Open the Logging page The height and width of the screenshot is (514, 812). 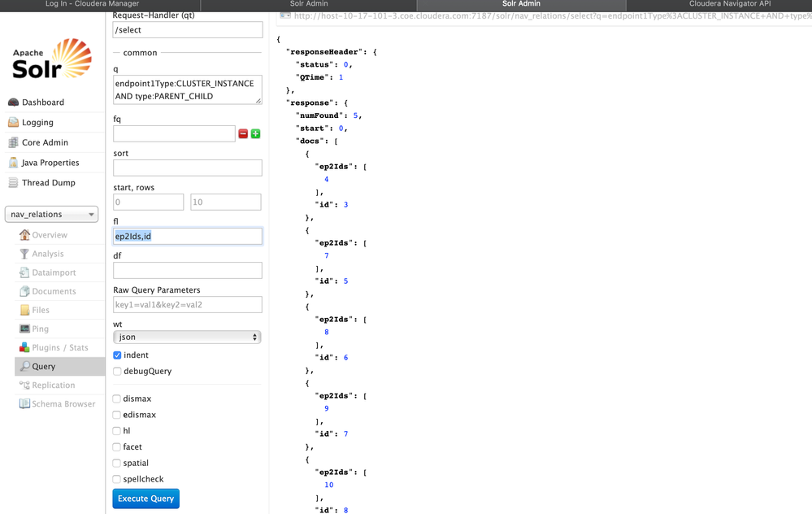(37, 122)
